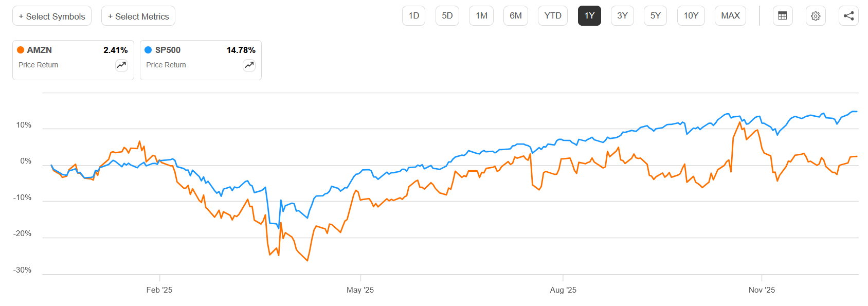
Task: Open the data table view
Action: (782, 15)
